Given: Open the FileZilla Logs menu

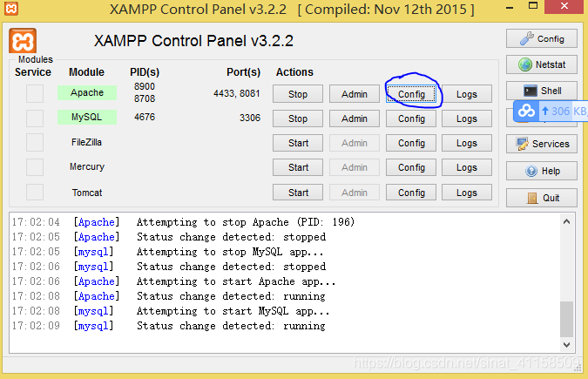Looking at the screenshot, I should 467,143.
